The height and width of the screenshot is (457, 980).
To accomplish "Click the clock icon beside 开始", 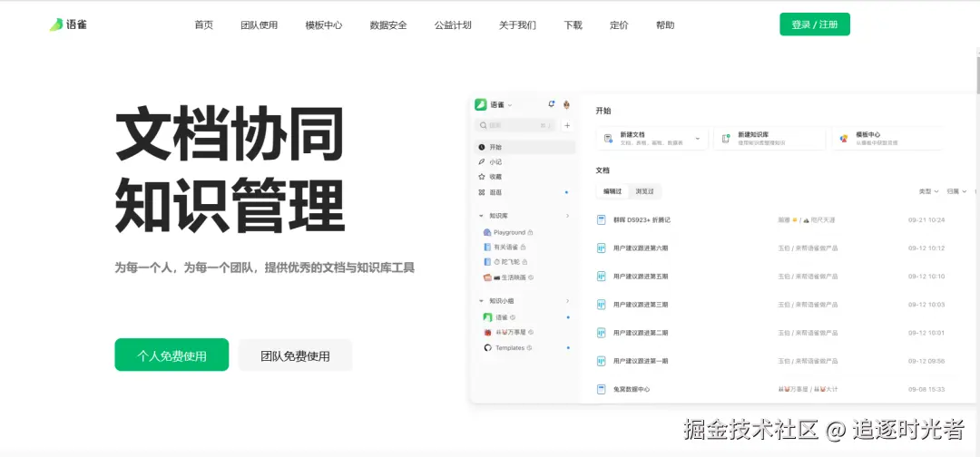I will point(481,147).
